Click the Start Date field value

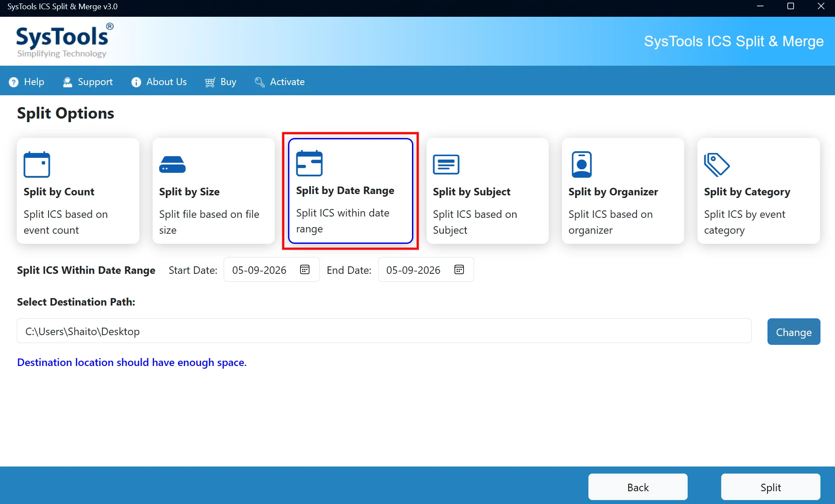pyautogui.click(x=259, y=270)
